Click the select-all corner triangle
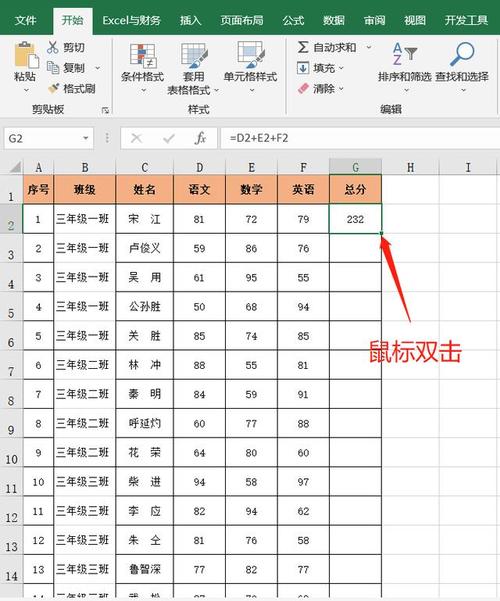The image size is (500, 601). pyautogui.click(x=15, y=167)
